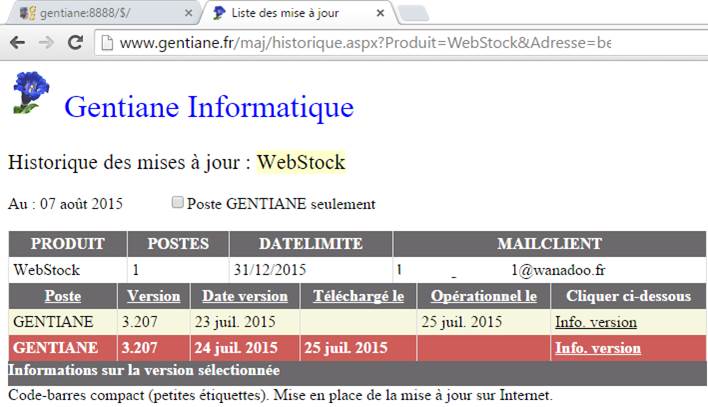Click the browser Back arrow
708x407 pixels.
(x=17, y=42)
